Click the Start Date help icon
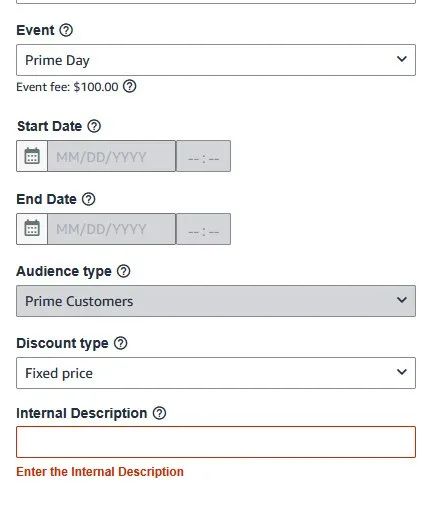The width and height of the screenshot is (439, 507). tap(94, 126)
